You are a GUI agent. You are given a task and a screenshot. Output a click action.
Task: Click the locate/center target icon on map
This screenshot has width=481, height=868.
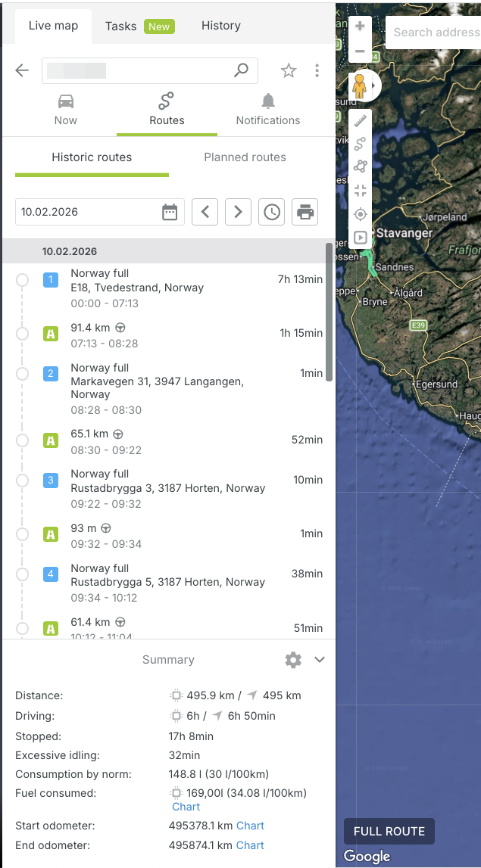tap(361, 214)
